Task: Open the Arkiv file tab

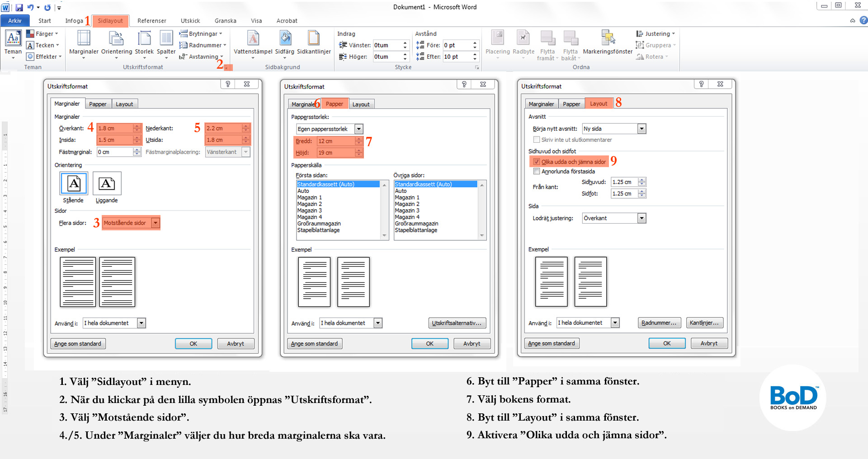Action: 14,20
